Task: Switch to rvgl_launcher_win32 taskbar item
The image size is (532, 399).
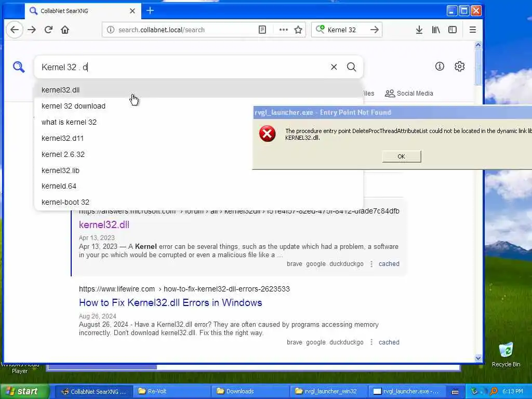Action: point(328,392)
